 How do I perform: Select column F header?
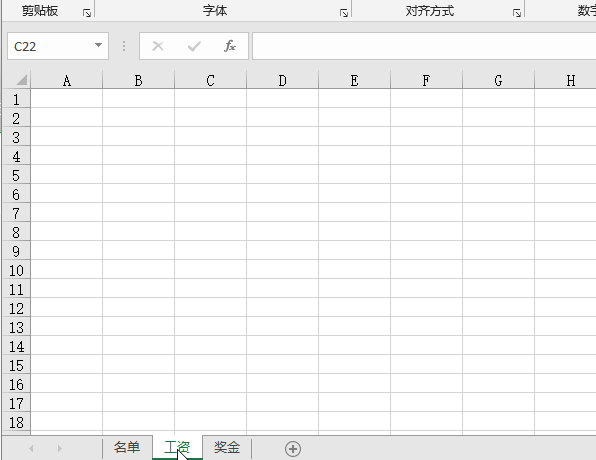click(426, 80)
